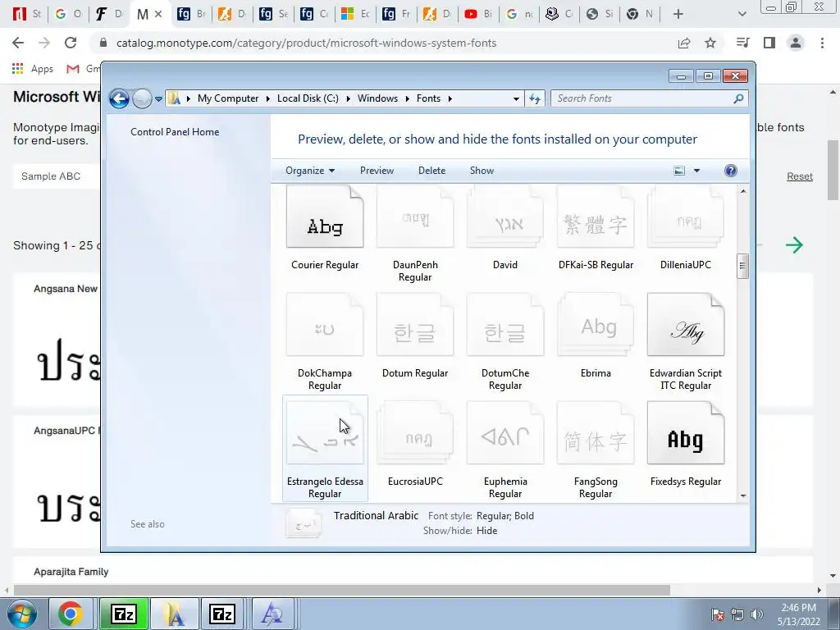Expand the arrow after Windows breadcrumb
This screenshot has width=840, height=630.
(x=407, y=98)
